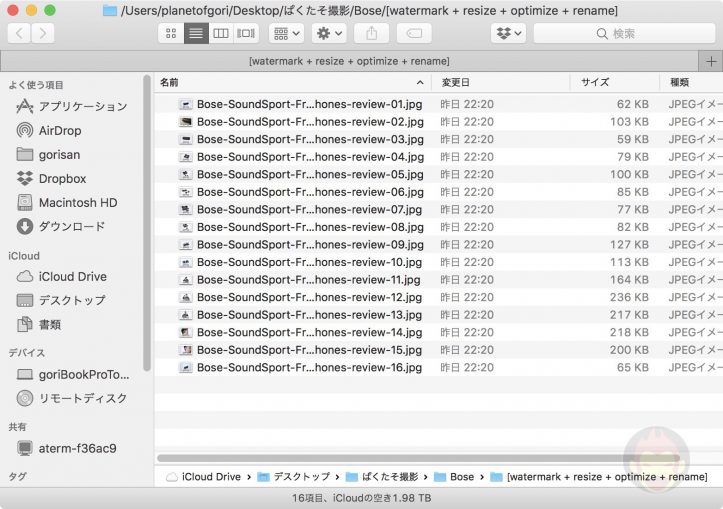Click the 236 KB size cell
The width and height of the screenshot is (723, 509).
(629, 297)
